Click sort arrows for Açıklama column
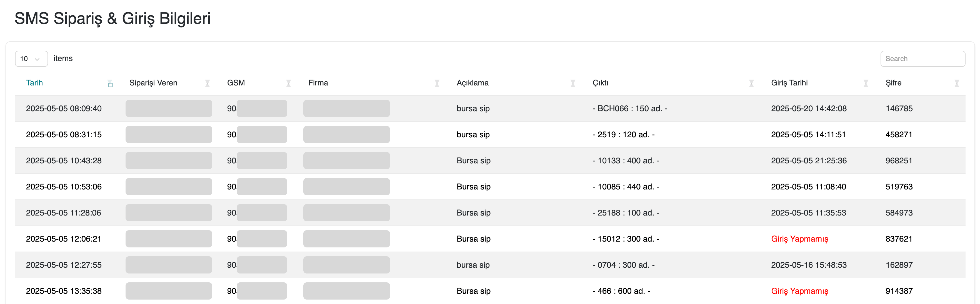Viewport: 980px width, 304px height. 572,83
